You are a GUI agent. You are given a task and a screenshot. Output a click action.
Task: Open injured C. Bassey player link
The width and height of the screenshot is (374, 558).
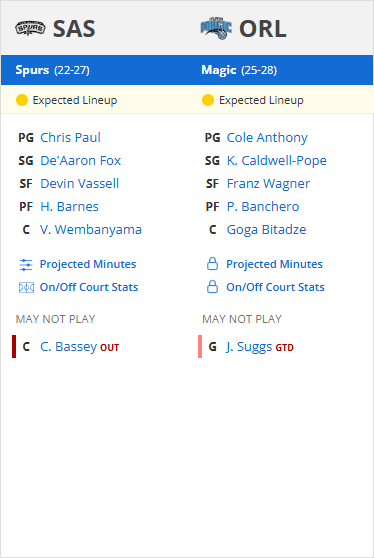[69, 347]
